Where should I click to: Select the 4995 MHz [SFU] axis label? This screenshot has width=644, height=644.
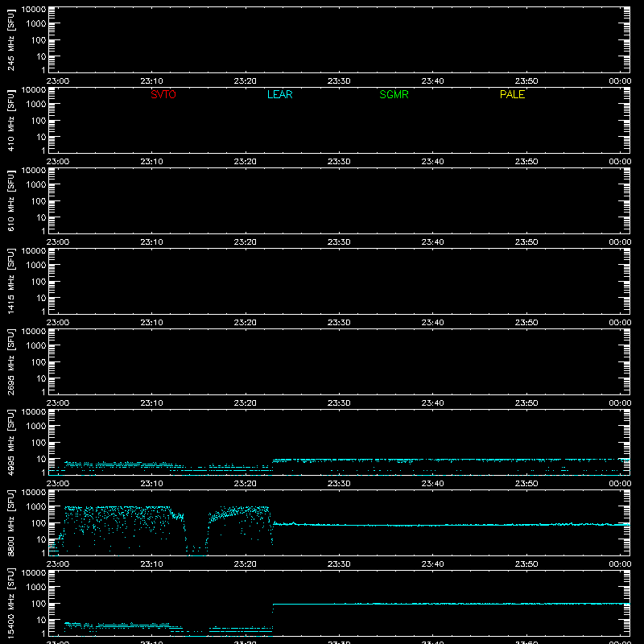(x=10, y=442)
